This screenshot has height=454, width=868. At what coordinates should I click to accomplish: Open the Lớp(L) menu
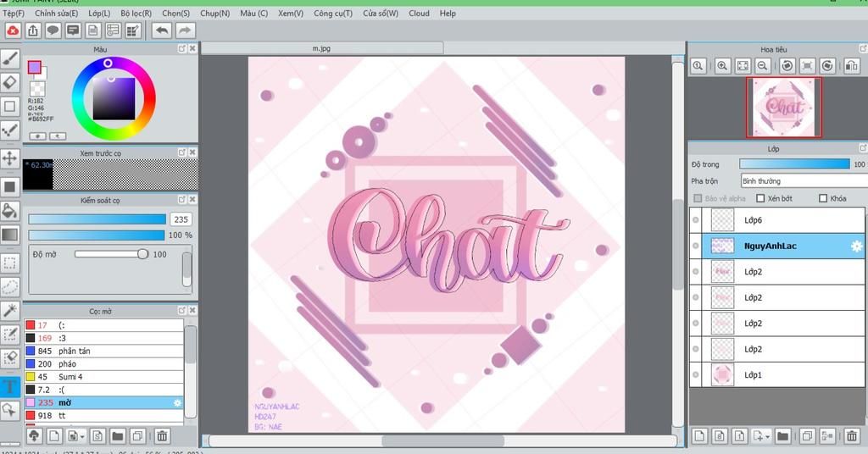coord(99,14)
